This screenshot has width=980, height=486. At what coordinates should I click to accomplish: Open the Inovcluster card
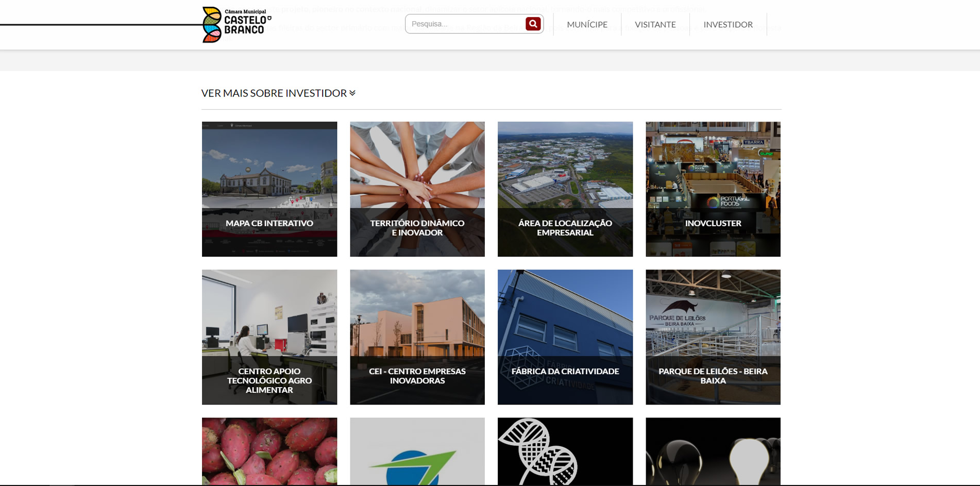713,189
